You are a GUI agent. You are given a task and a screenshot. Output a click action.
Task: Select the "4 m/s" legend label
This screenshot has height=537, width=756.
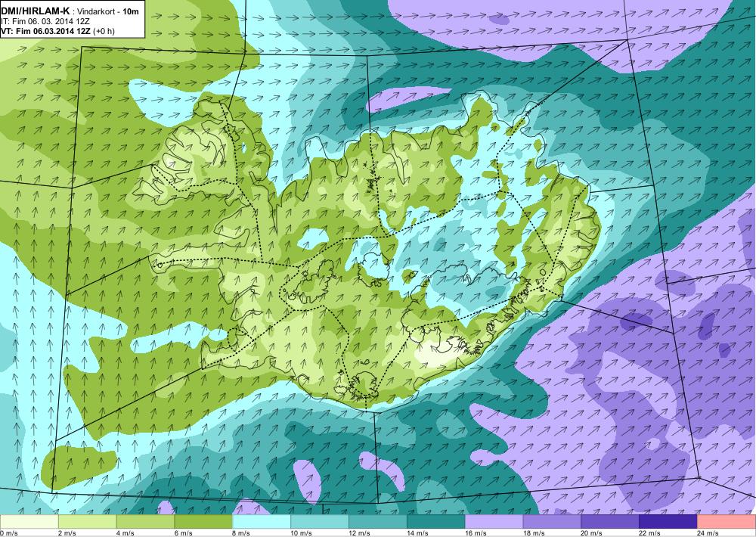click(125, 532)
